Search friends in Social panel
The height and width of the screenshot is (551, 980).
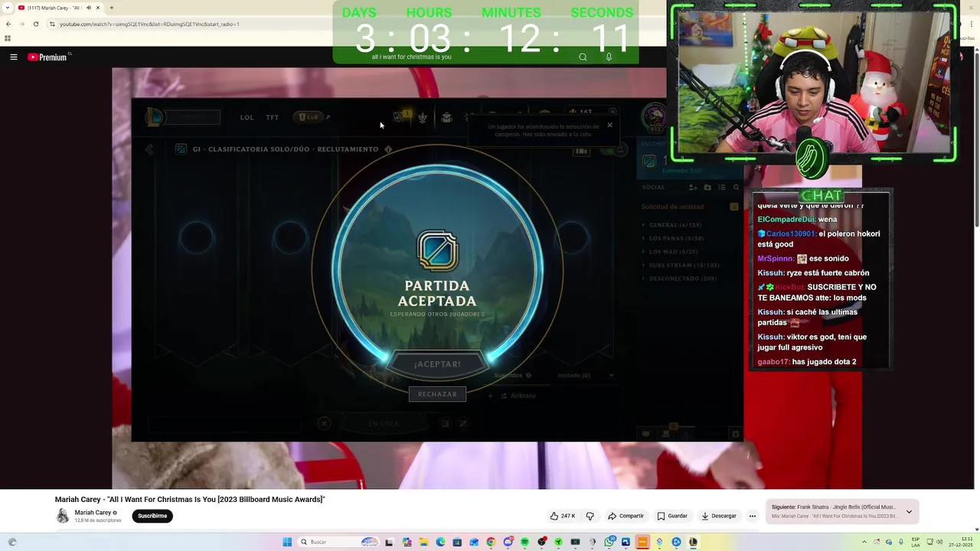(736, 187)
